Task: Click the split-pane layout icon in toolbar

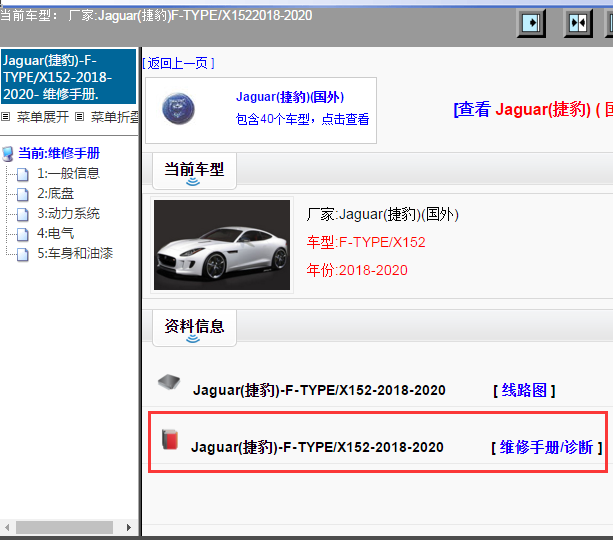Action: coord(578,22)
